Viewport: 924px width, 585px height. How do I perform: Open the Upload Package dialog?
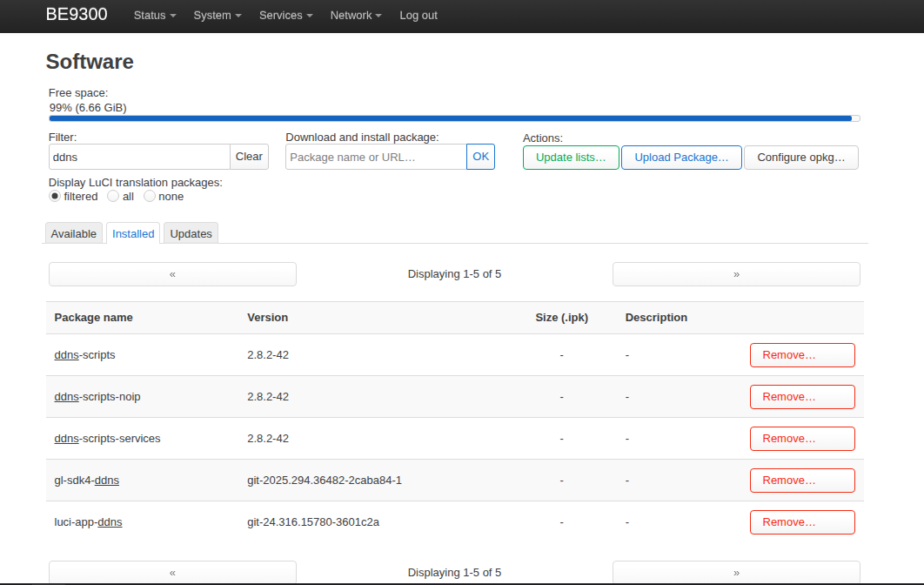pos(681,158)
